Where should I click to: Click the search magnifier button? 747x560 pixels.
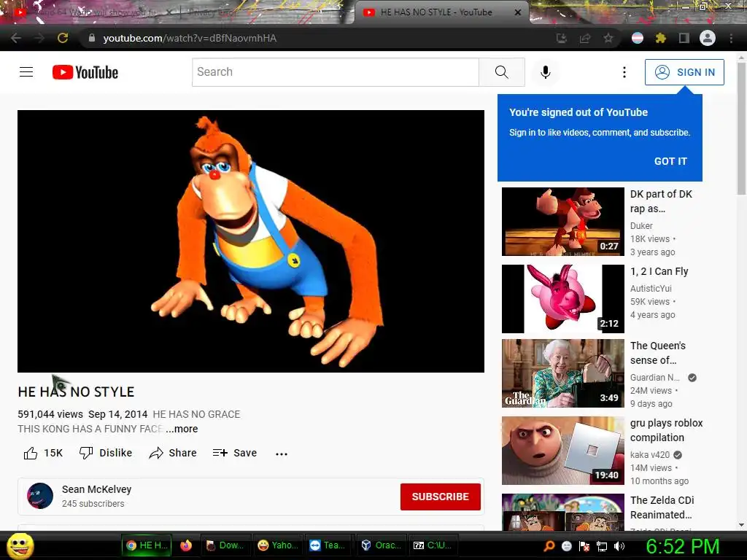pyautogui.click(x=502, y=72)
